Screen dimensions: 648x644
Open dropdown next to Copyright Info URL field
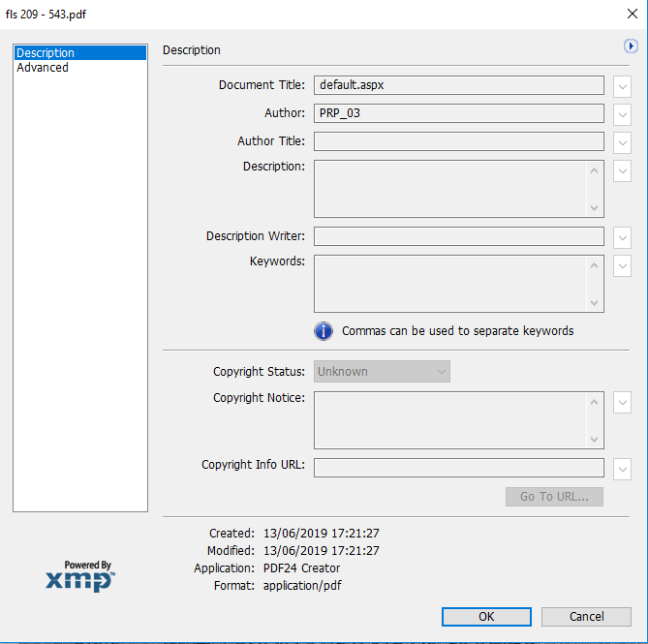(x=622, y=469)
